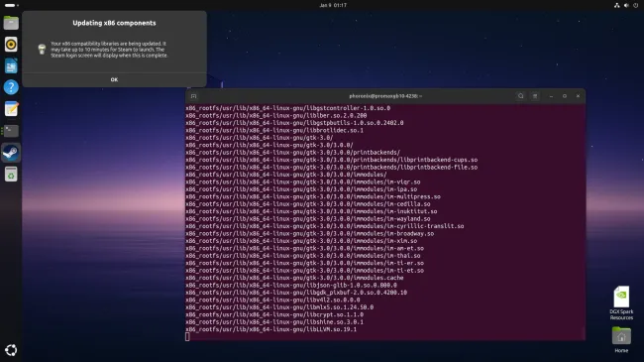Click the libprintbackend-file.so line
The height and width of the screenshot is (362, 644).
pyautogui.click(x=332, y=168)
